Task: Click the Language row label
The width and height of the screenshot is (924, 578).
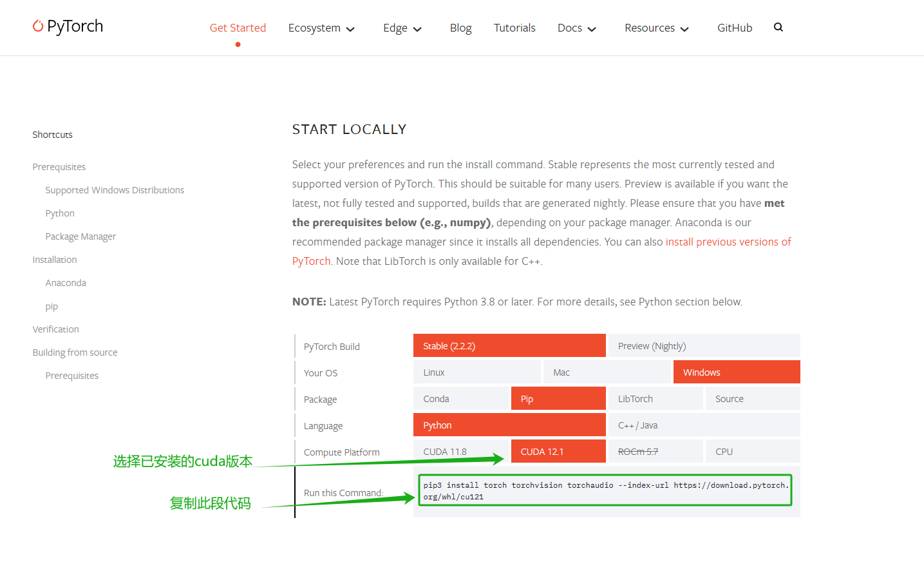Action: (323, 426)
